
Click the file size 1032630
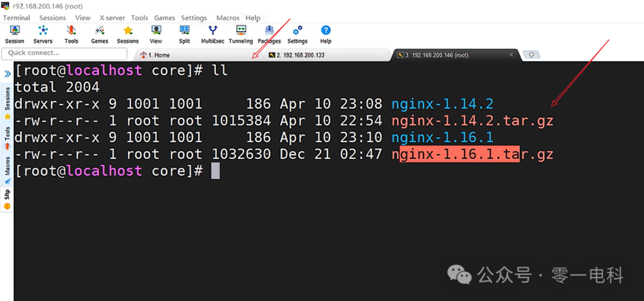[241, 154]
